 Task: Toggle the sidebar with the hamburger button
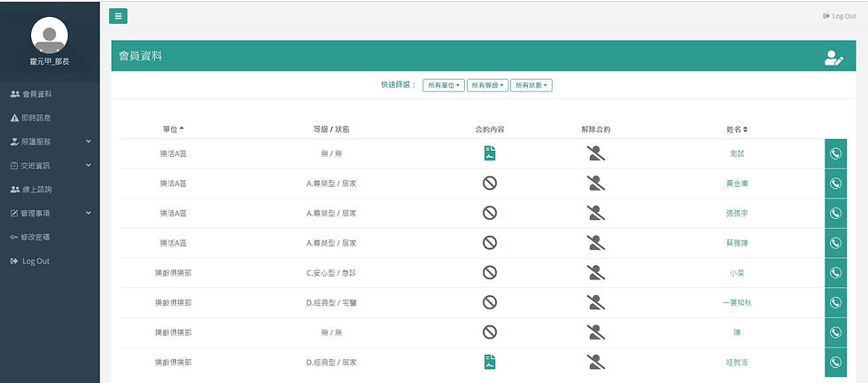[x=118, y=16]
